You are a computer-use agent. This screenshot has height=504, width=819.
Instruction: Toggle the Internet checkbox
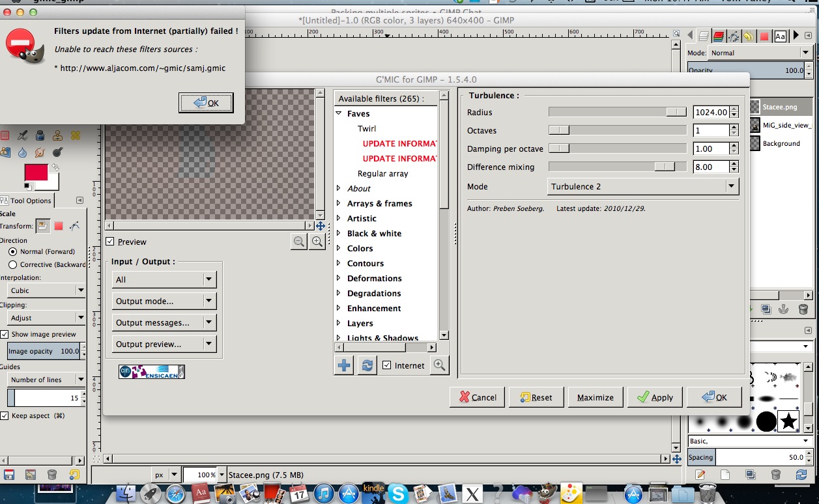(x=387, y=365)
